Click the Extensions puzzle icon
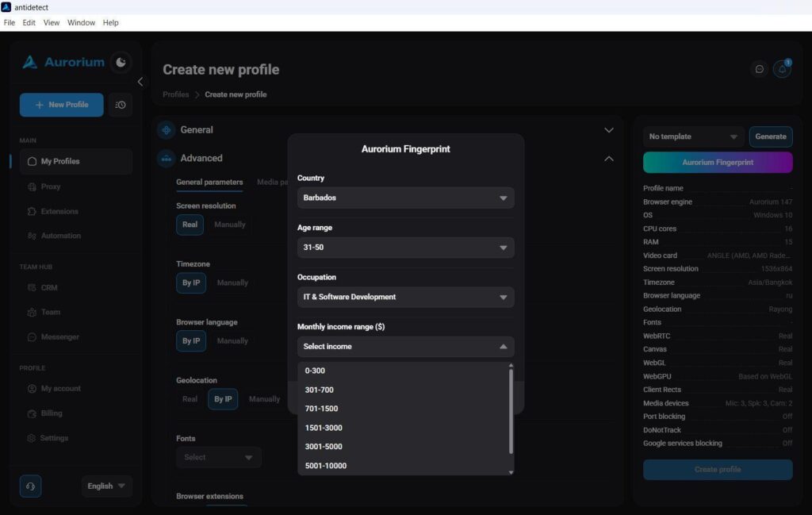812x515 pixels. point(32,211)
